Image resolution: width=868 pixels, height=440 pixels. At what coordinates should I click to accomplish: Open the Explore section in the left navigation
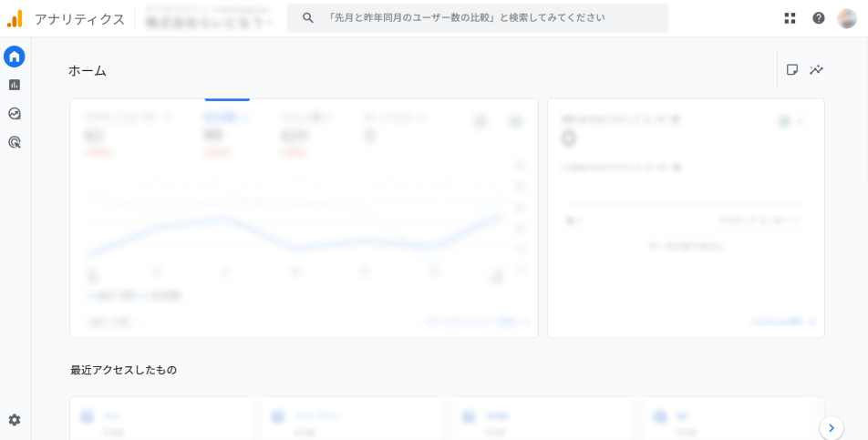click(14, 114)
